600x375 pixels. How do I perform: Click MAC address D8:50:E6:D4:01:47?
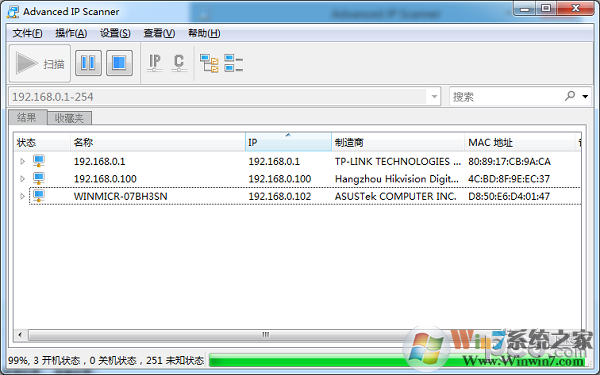509,196
